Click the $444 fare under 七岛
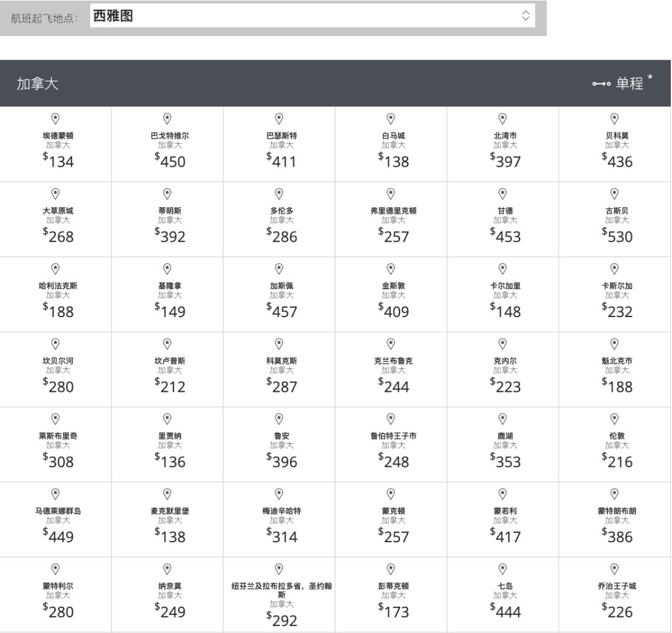The image size is (672, 633). tap(505, 611)
